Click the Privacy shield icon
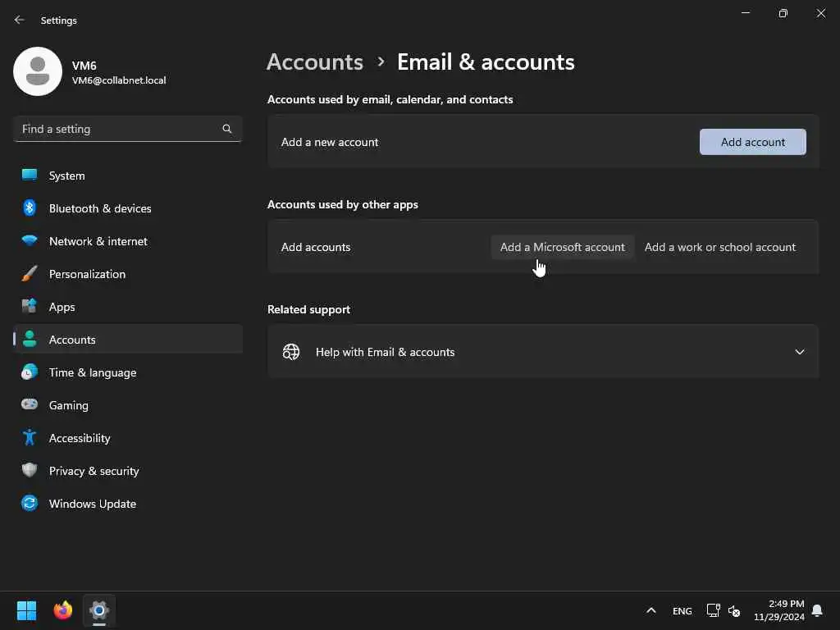This screenshot has width=840, height=630. (30, 470)
